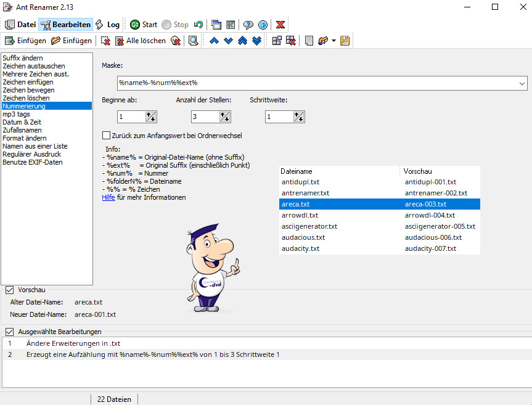This screenshot has width=532, height=405.
Task: Expand the Maske dropdown list
Action: [x=522, y=83]
